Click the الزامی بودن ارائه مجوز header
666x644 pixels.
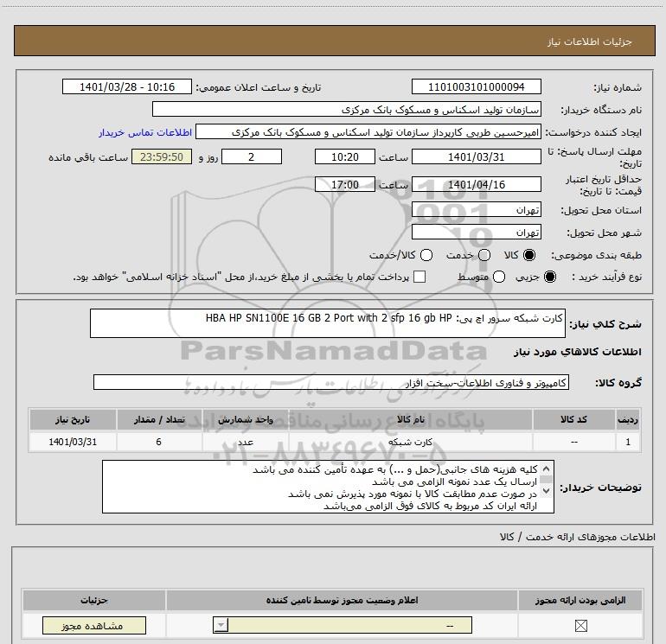click(x=580, y=600)
